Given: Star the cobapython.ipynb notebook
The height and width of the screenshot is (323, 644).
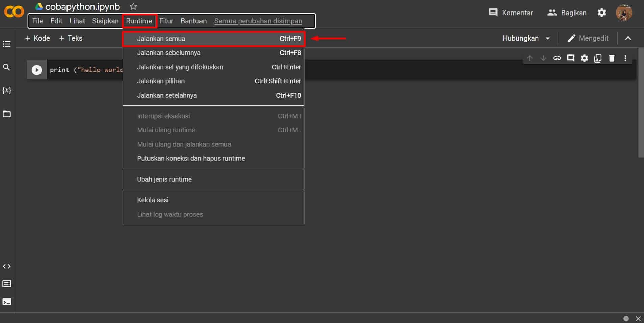Looking at the screenshot, I should click(x=133, y=6).
